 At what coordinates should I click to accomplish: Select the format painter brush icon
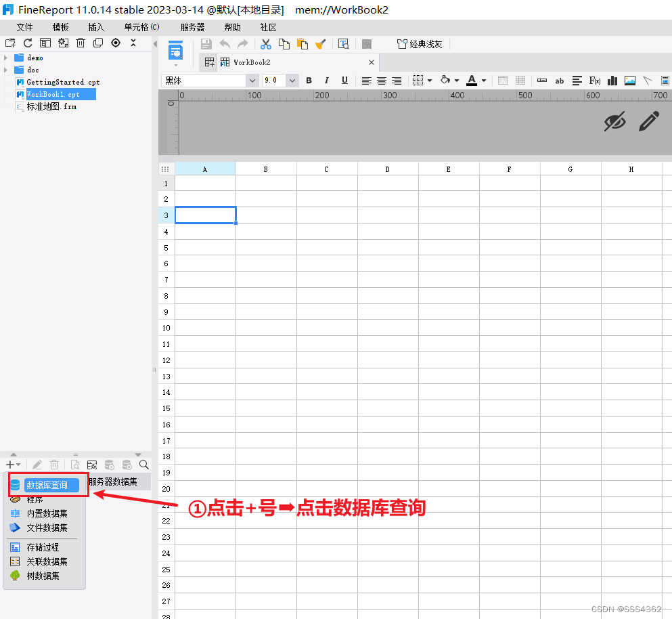(x=321, y=44)
